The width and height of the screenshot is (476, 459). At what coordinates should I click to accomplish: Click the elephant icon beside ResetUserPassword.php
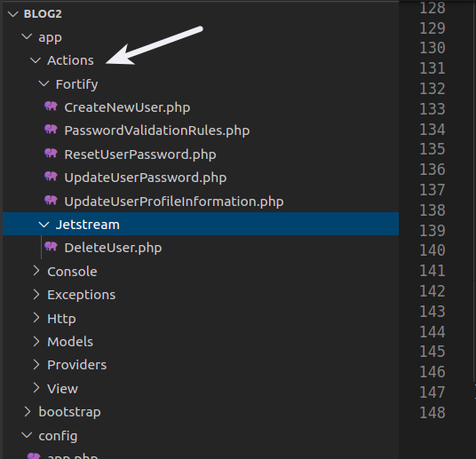pos(51,154)
